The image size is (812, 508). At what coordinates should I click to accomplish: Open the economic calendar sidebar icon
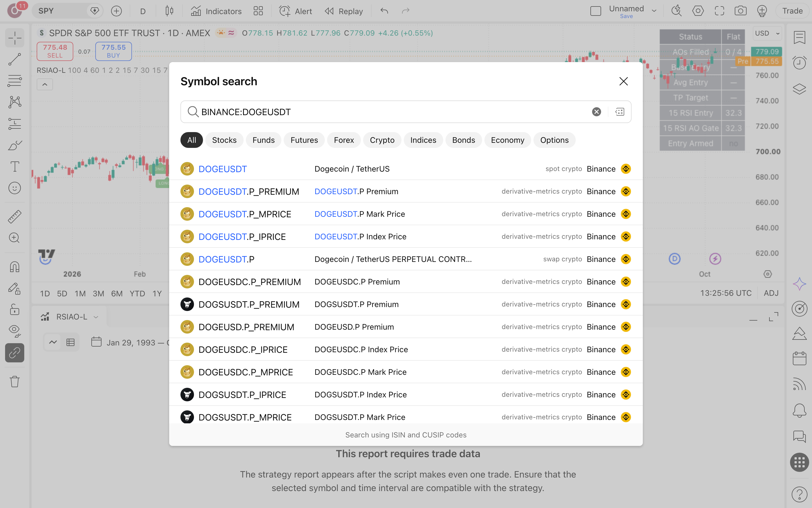[x=799, y=358]
